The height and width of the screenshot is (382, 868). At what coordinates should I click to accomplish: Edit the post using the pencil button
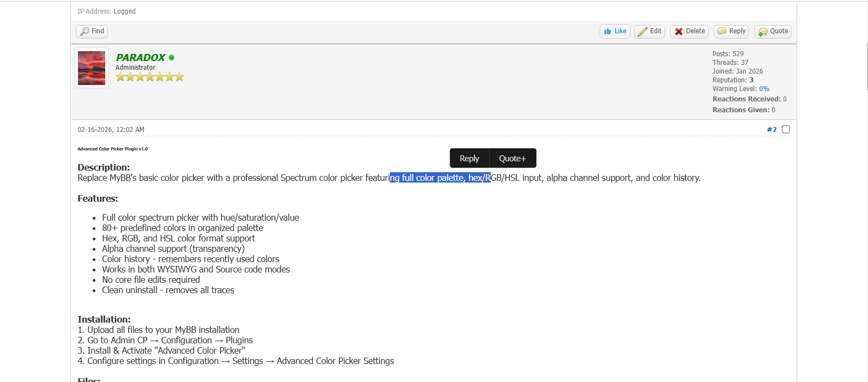click(649, 32)
